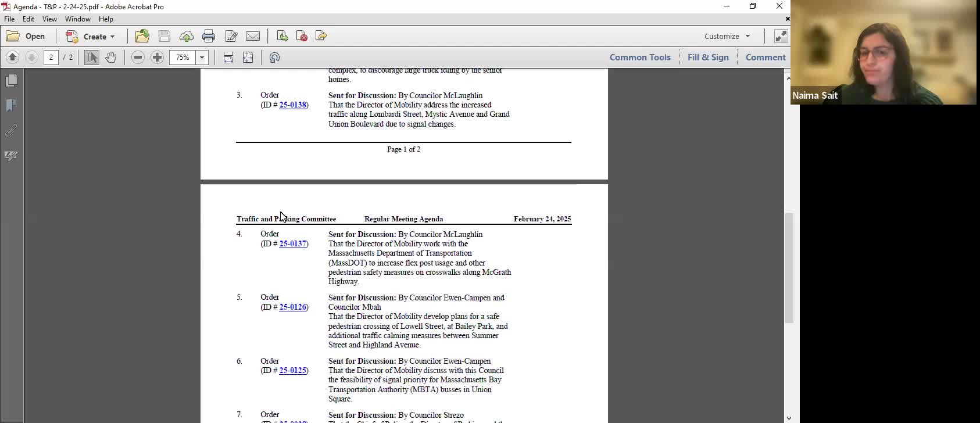The height and width of the screenshot is (423, 980).
Task: Open the zoom percentage dropdown arrow
Action: tap(202, 57)
